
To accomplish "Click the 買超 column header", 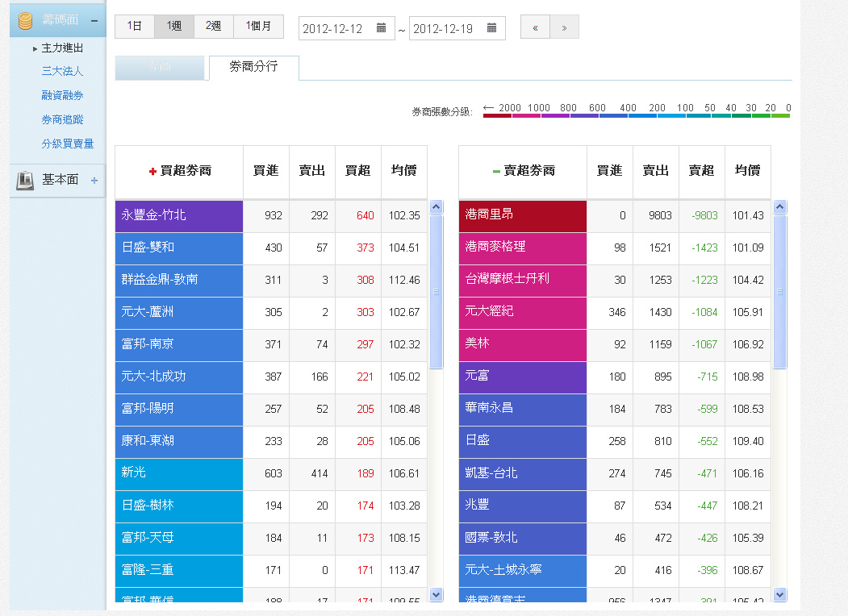I will click(358, 173).
